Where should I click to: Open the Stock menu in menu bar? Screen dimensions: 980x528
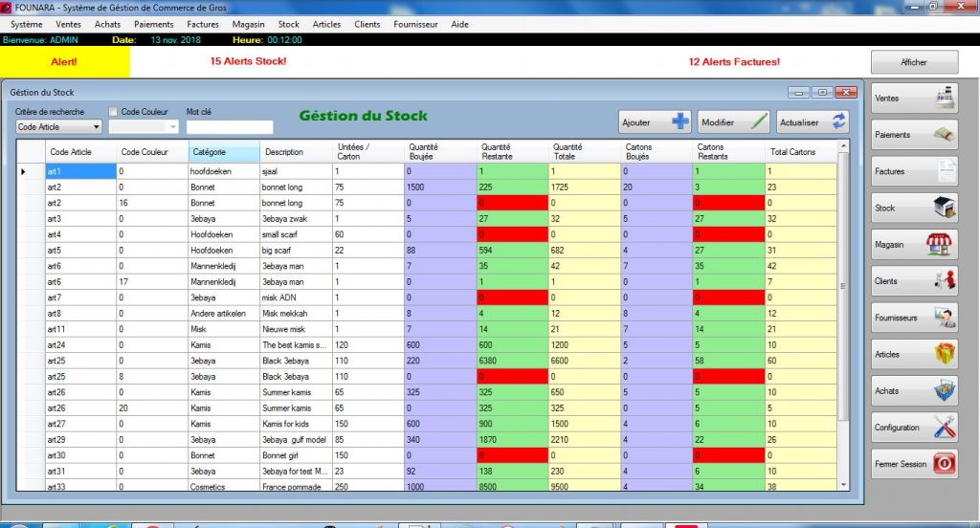(x=288, y=24)
